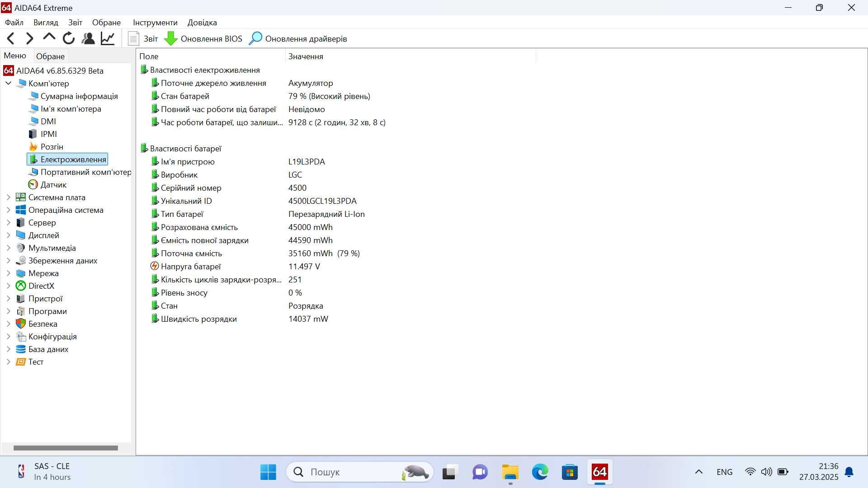The height and width of the screenshot is (488, 868).
Task: Open the Звіт menu in the menu bar
Action: point(75,22)
